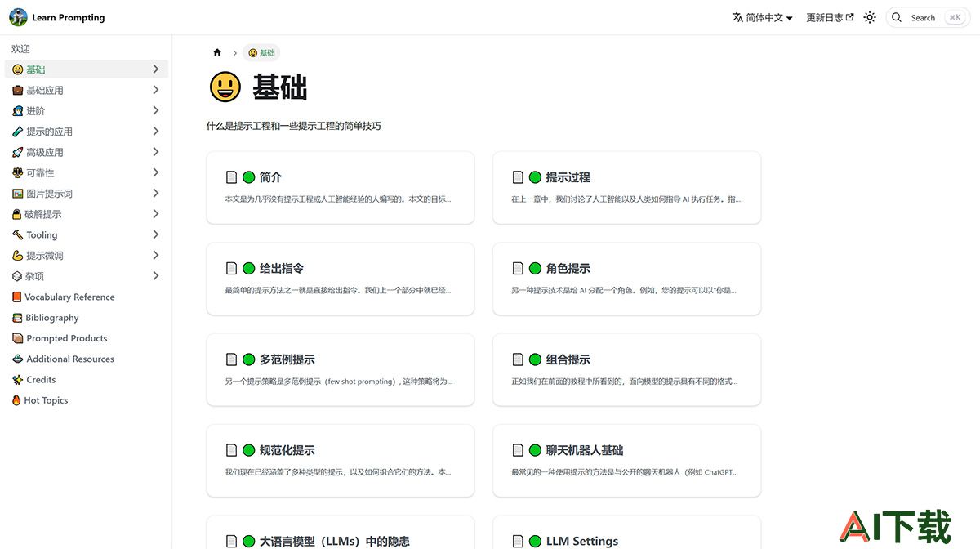The height and width of the screenshot is (549, 980).
Task: Open the 聊天机器人基础 card
Action: (x=627, y=461)
